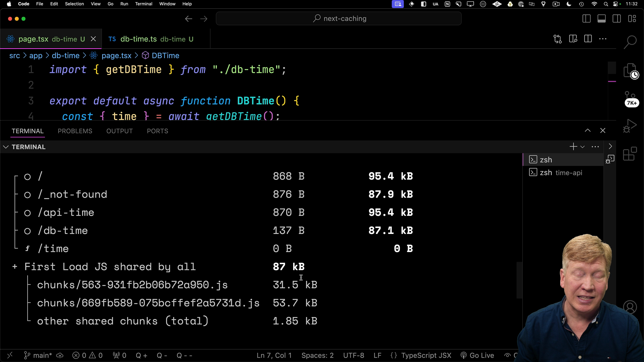
Task: Switch to the OUTPUT tab
Action: click(120, 131)
